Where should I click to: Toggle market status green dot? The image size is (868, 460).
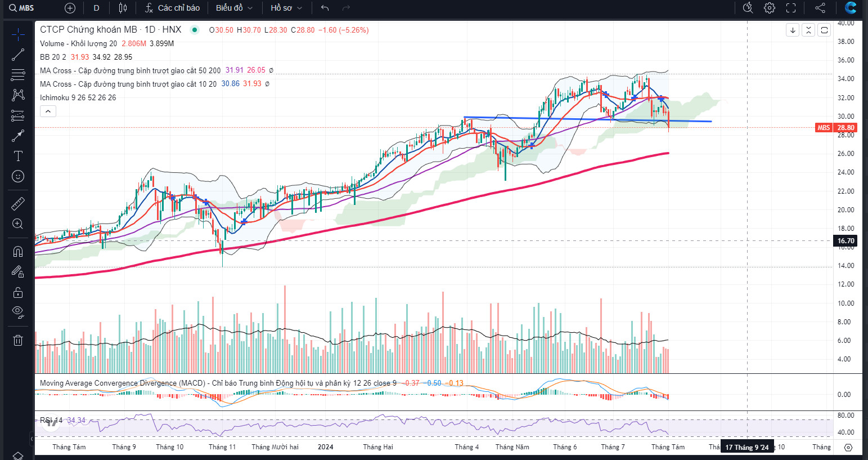(194, 30)
